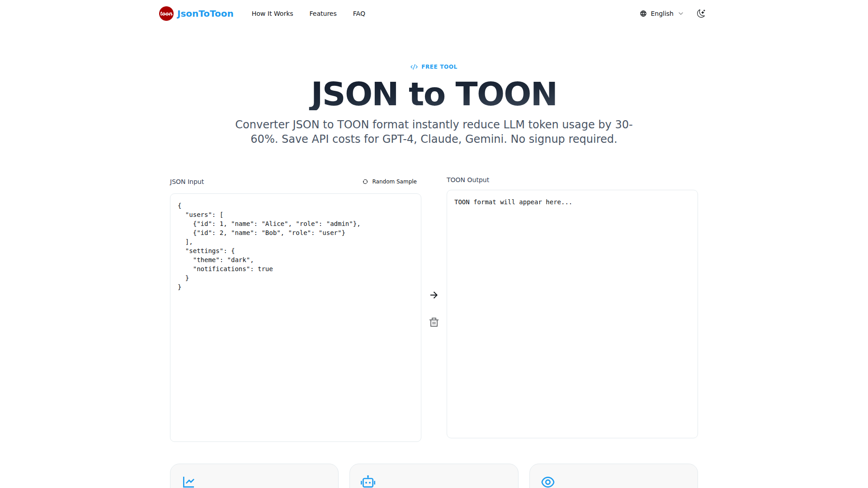The width and height of the screenshot is (868, 488).
Task: Click inside the JSON Input editor
Action: pos(295,316)
